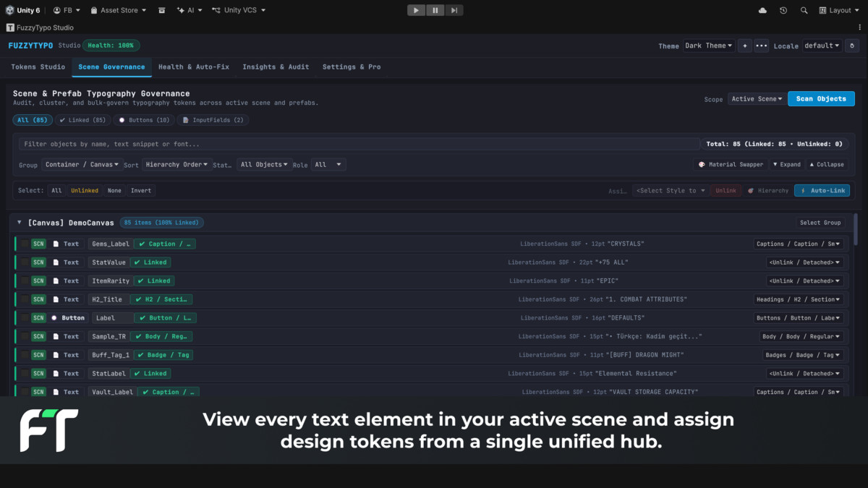This screenshot has height=488, width=868.
Task: Click the FuzzyTypo Studio window tab
Action: click(40, 27)
